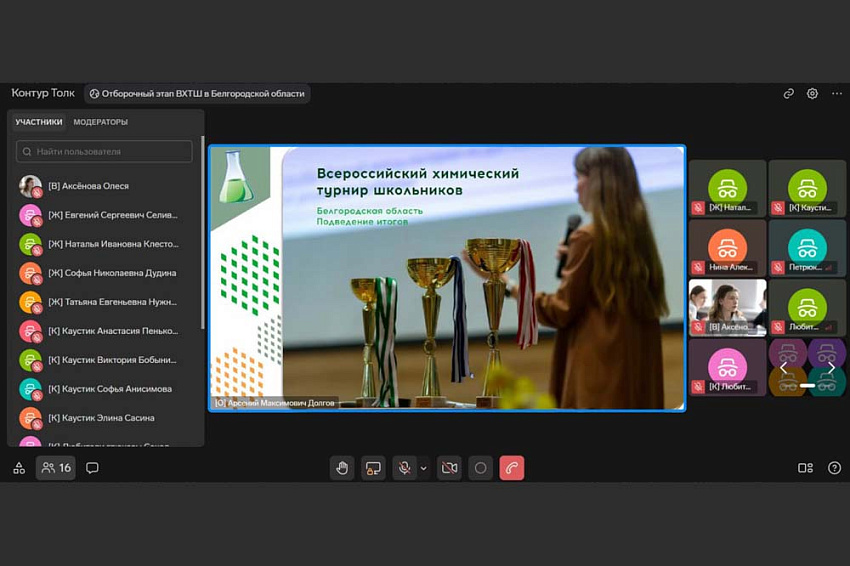850x566 pixels.
Task: Toggle the microphone mute button
Action: (404, 468)
